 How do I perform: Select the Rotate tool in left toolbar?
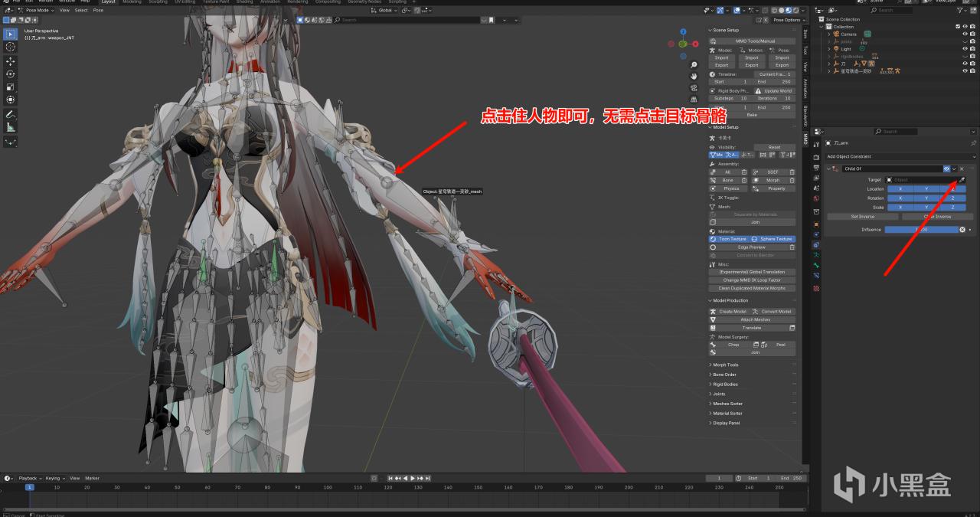coord(11,74)
